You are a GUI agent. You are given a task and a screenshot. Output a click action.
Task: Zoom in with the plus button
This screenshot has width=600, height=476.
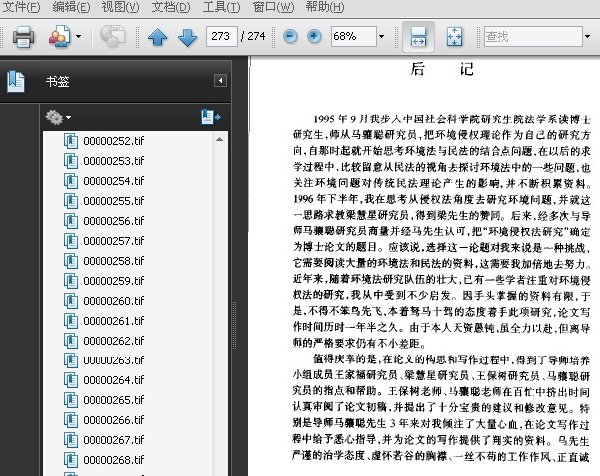314,37
